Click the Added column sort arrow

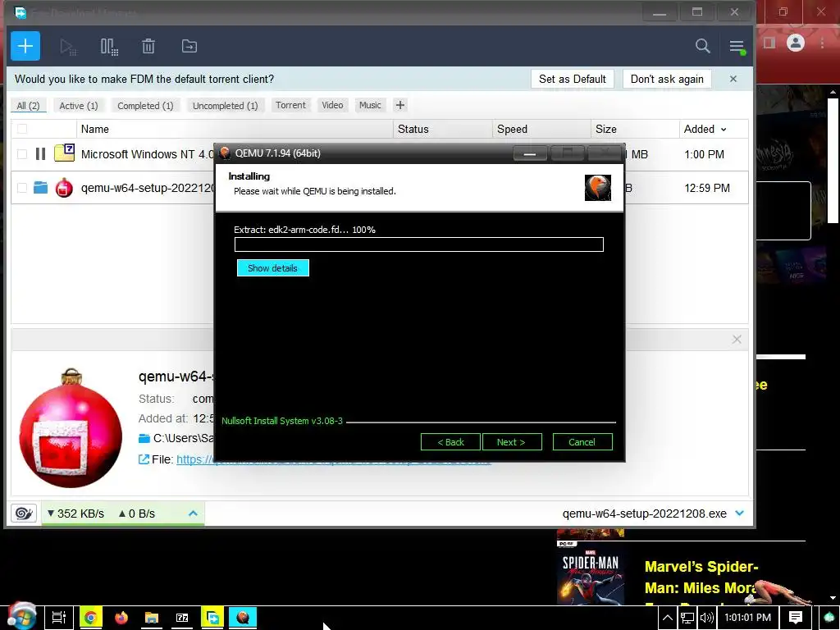click(724, 130)
